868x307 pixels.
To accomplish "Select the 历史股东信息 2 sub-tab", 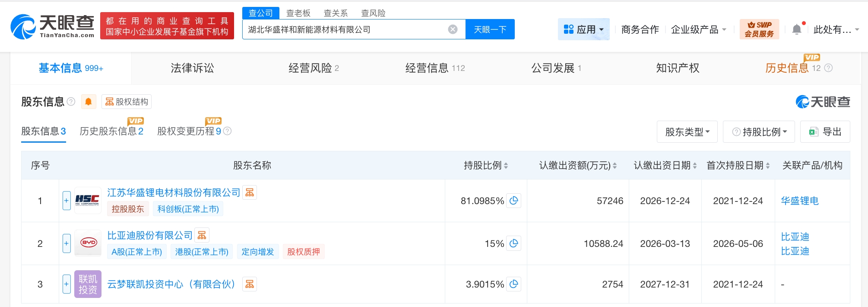I will (111, 131).
